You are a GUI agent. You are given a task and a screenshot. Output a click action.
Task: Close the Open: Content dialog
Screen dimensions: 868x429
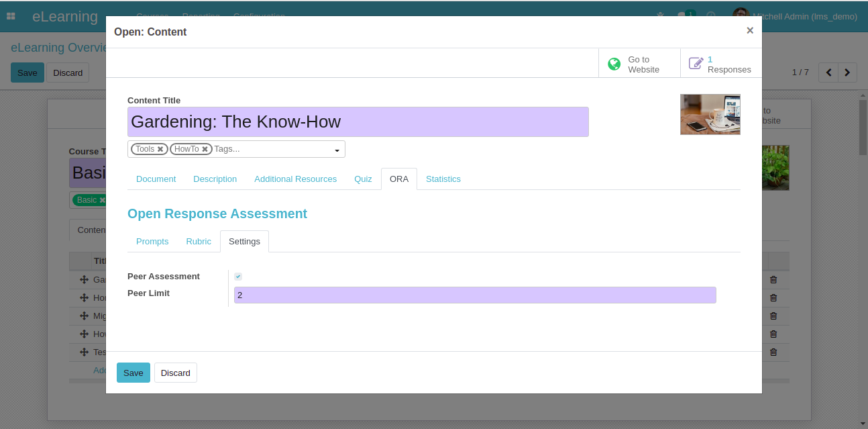point(749,30)
